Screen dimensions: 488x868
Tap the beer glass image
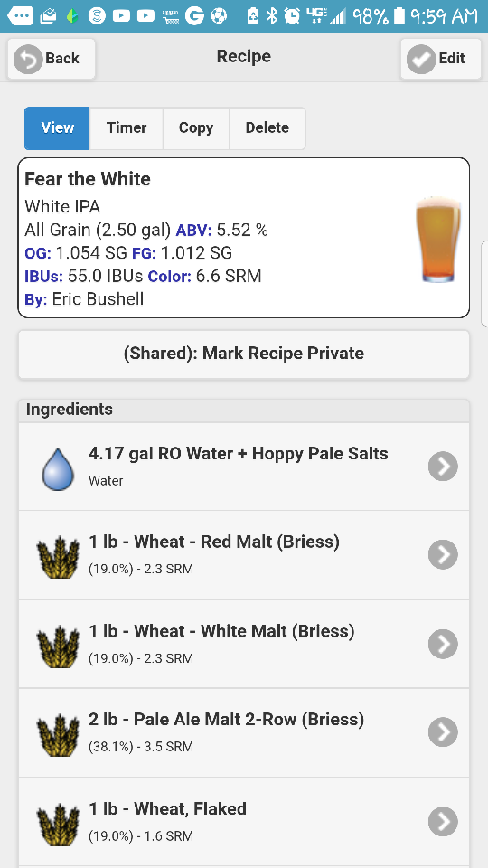438,239
